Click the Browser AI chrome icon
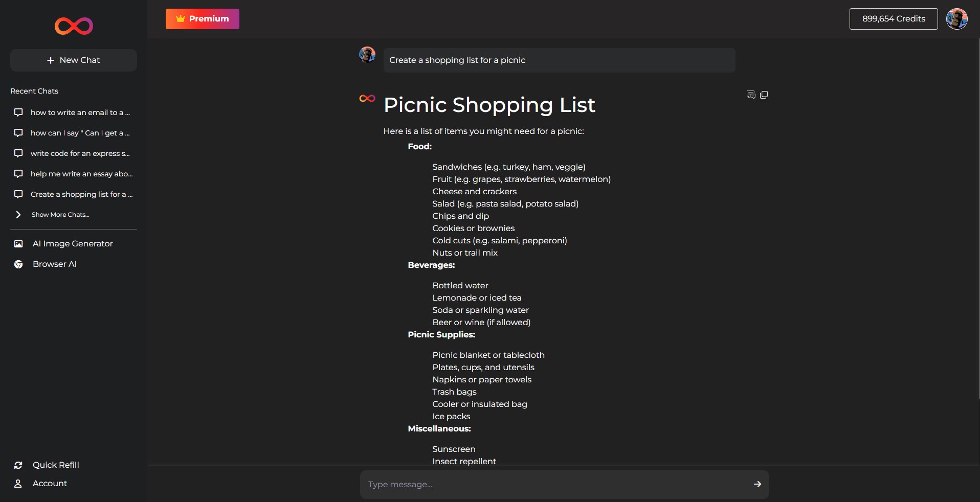This screenshot has width=980, height=502. pos(18,264)
